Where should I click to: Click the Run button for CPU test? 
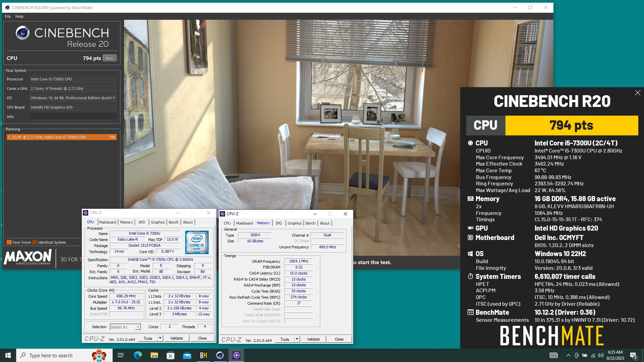[x=110, y=58]
